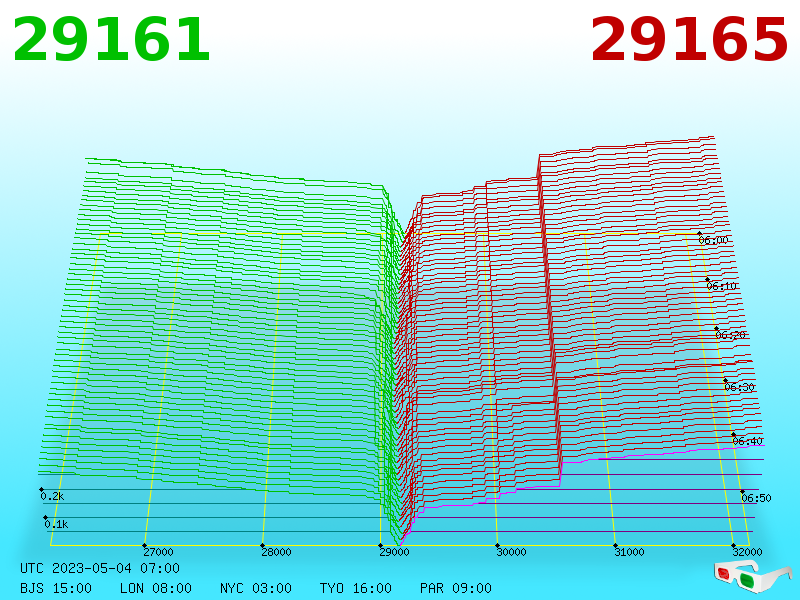
Task: Click the PAR 09:00 clock
Action: [x=456, y=588]
